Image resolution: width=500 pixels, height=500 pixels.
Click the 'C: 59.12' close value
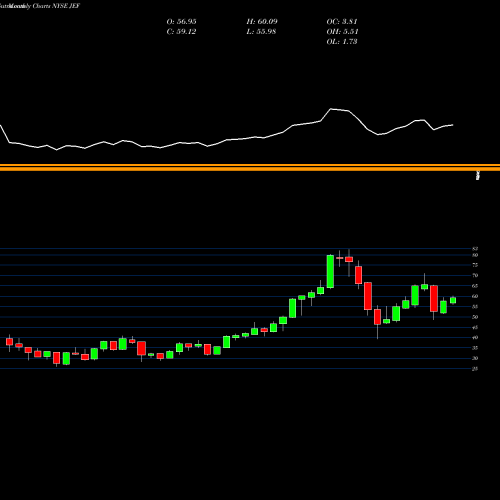point(181,32)
